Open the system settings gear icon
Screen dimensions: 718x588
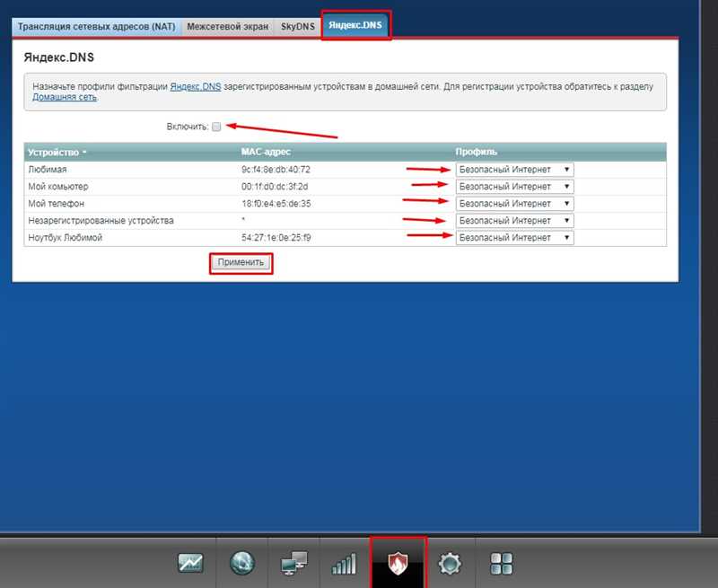pyautogui.click(x=450, y=563)
